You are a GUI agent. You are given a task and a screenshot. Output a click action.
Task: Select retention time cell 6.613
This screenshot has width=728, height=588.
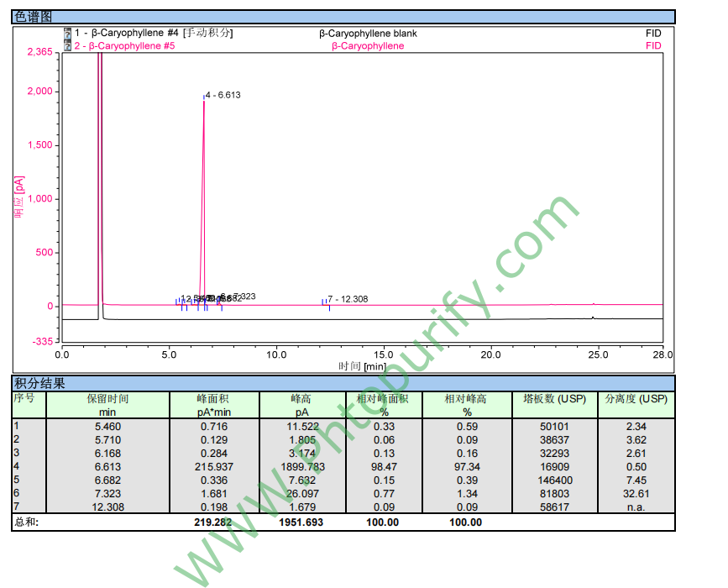(x=107, y=467)
